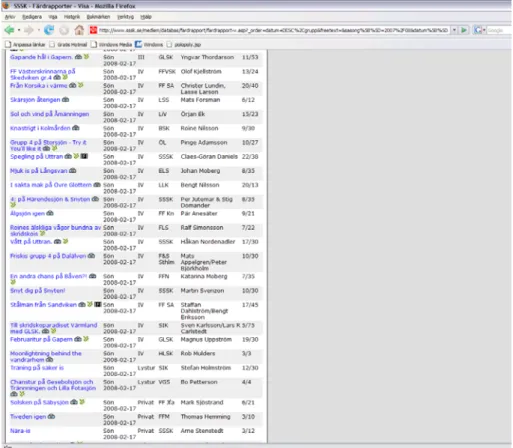
Task: Select leader name Martin Svenzon
Action: (202, 291)
